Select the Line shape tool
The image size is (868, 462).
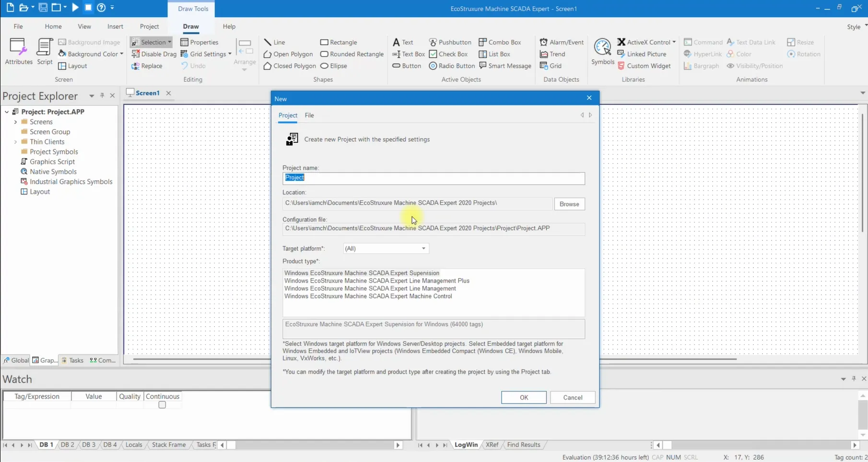(274, 42)
